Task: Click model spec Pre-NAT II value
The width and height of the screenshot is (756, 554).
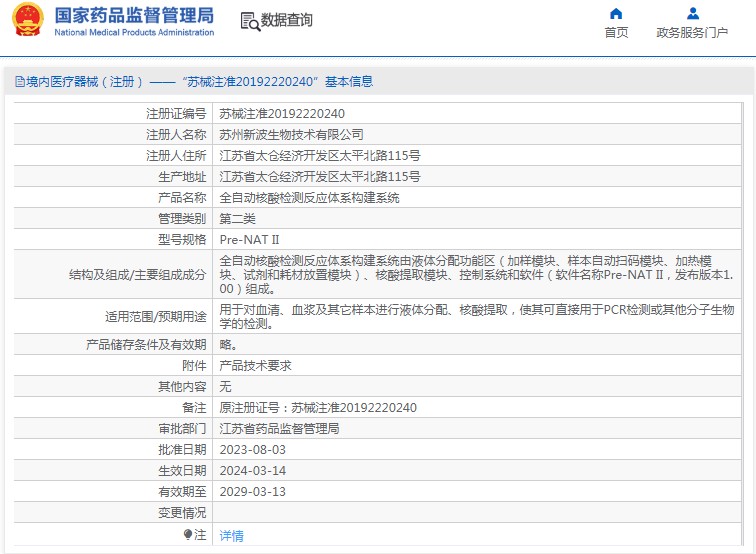Action: tap(249, 240)
